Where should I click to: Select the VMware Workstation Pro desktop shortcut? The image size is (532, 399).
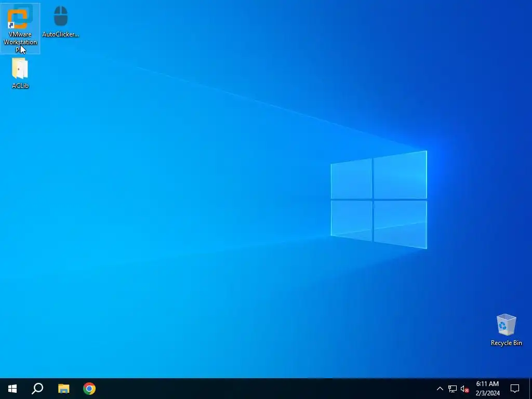click(x=20, y=29)
